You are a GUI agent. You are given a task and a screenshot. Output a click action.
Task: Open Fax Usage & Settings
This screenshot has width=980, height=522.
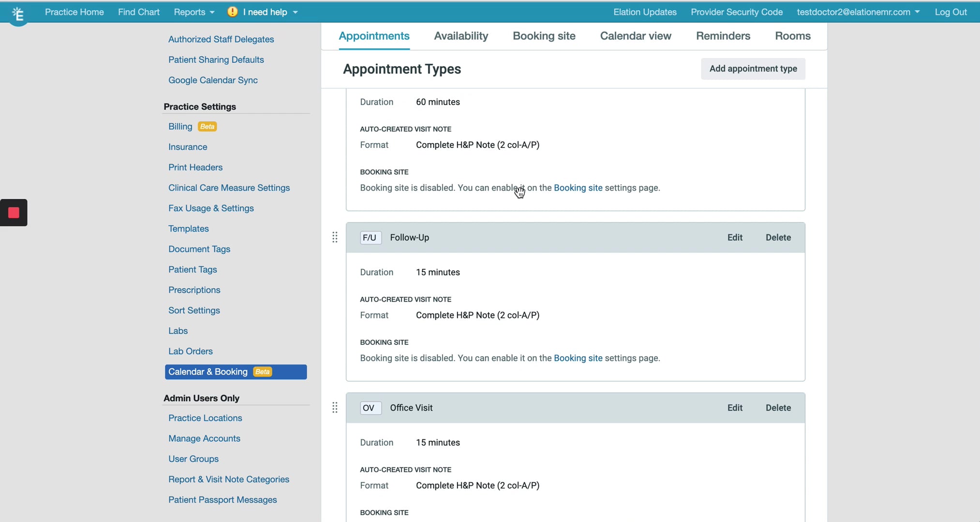pyautogui.click(x=211, y=208)
